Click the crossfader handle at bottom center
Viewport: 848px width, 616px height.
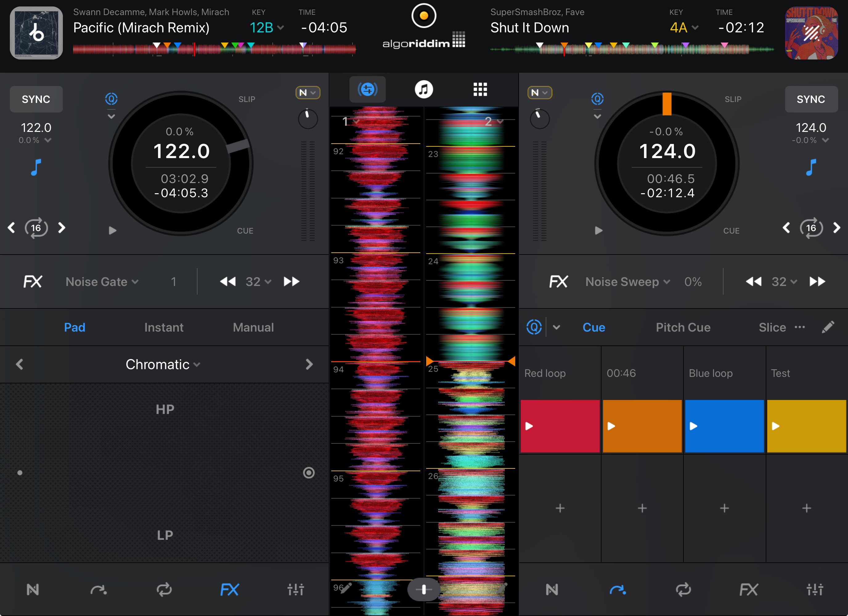click(424, 590)
